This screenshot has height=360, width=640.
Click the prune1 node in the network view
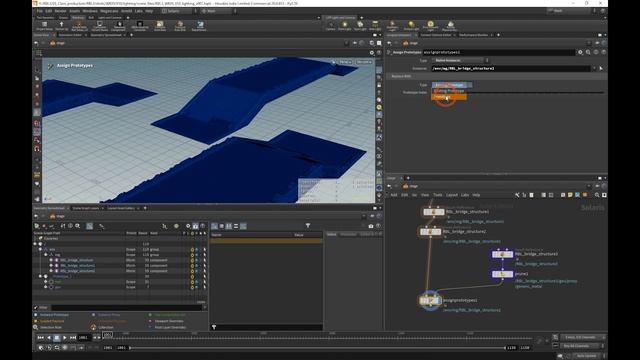click(x=502, y=274)
